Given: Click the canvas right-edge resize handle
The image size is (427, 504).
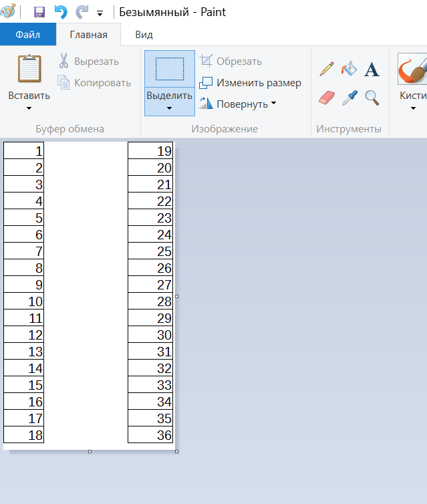Looking at the screenshot, I should tap(176, 296).
